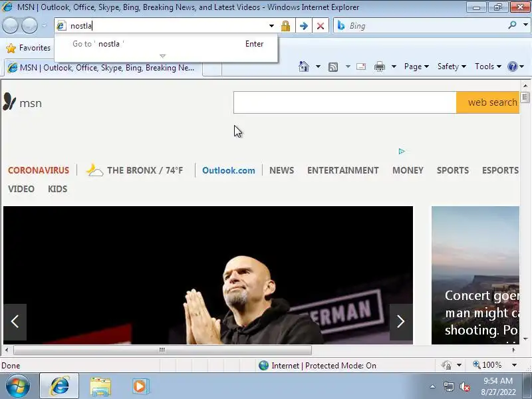Click the horizontal scrollbar thumb
This screenshot has width=532, height=399.
(162, 350)
